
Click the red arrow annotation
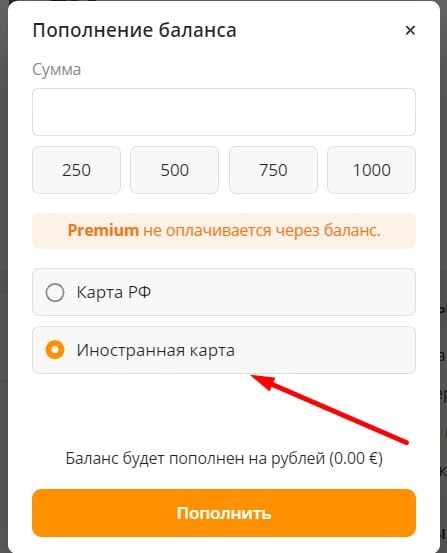[x=329, y=409]
